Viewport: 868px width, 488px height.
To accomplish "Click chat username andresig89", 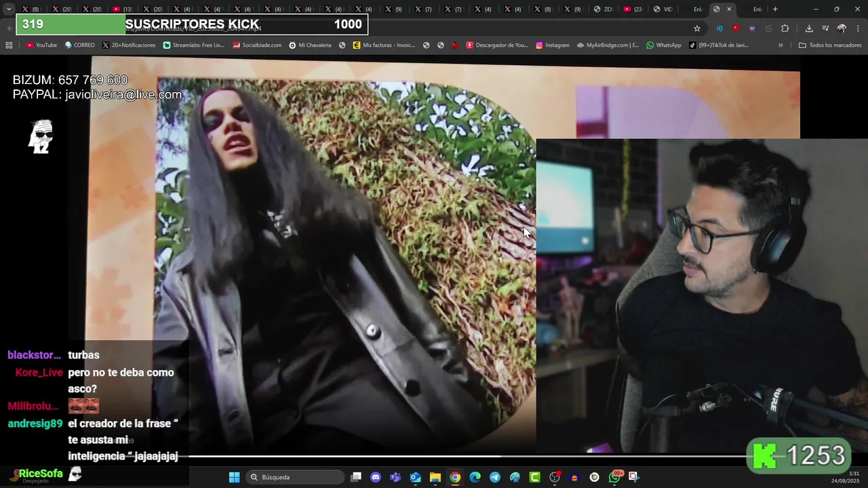I will tap(35, 424).
